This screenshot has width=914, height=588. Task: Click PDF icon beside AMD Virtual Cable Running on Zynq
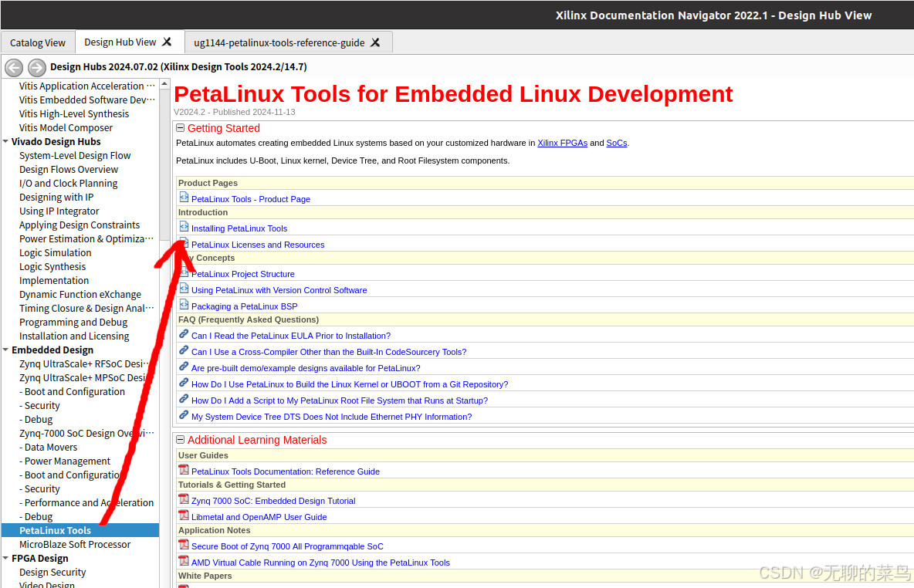[x=184, y=561]
